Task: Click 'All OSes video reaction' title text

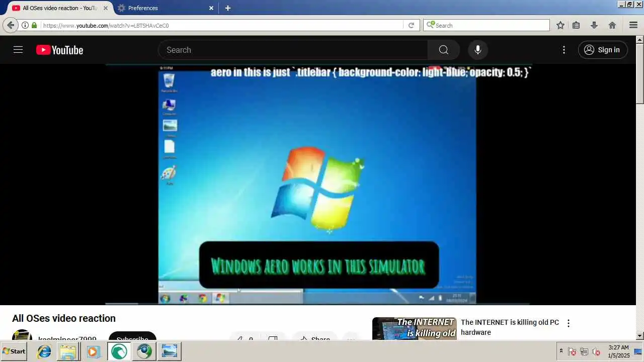Action: pyautogui.click(x=64, y=318)
